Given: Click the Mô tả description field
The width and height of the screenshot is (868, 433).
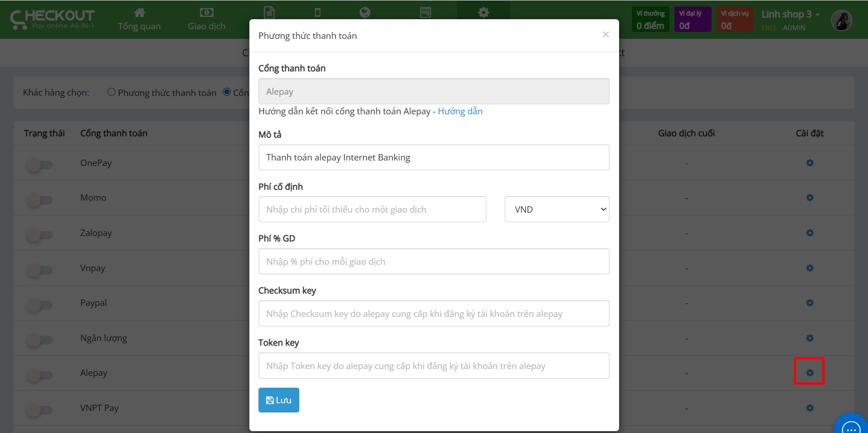Looking at the screenshot, I should [x=434, y=157].
